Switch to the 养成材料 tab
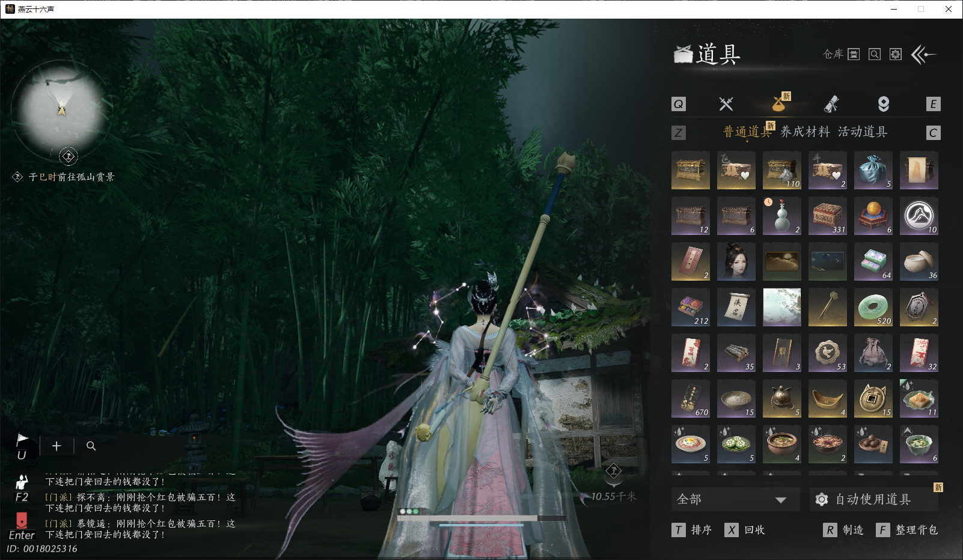This screenshot has height=560, width=963. [x=805, y=132]
